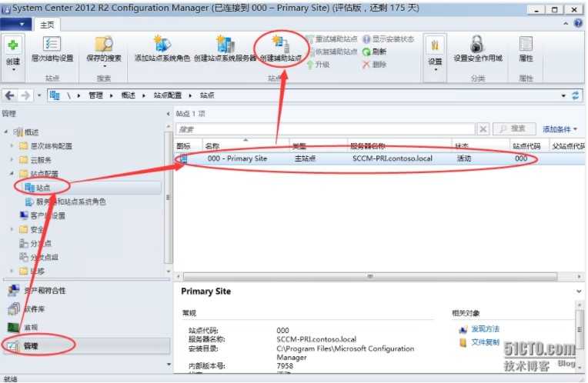Select 客户端设置 tree node

tap(42, 216)
